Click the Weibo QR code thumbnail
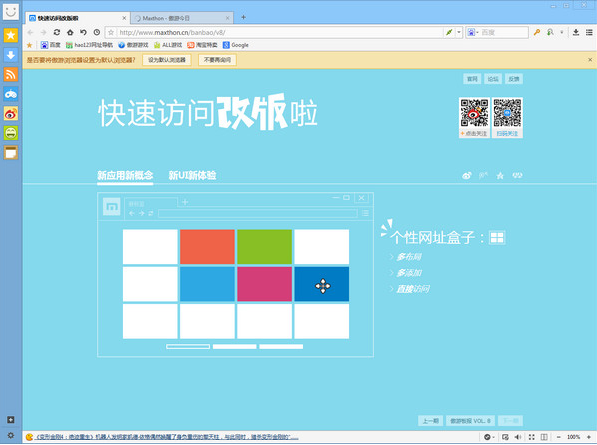 point(474,117)
